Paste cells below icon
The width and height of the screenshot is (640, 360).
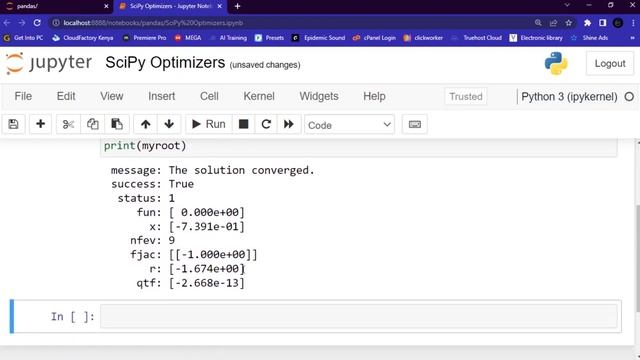[x=117, y=124]
